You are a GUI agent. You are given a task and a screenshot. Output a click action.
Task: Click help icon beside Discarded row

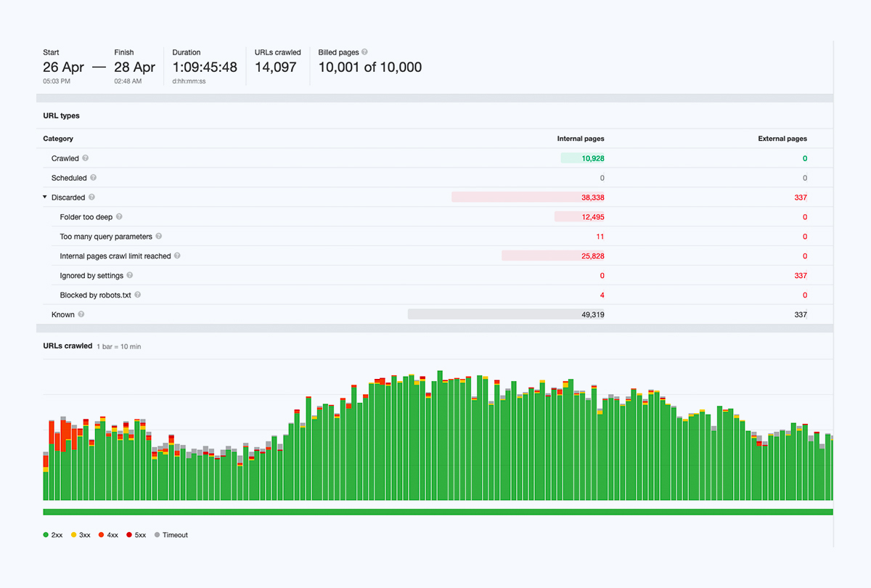(91, 197)
